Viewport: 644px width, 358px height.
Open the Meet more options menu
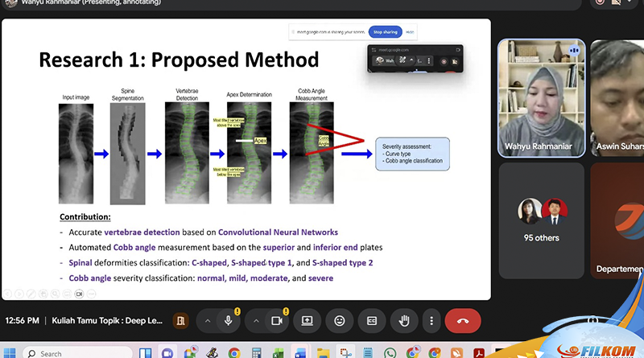pos(431,321)
